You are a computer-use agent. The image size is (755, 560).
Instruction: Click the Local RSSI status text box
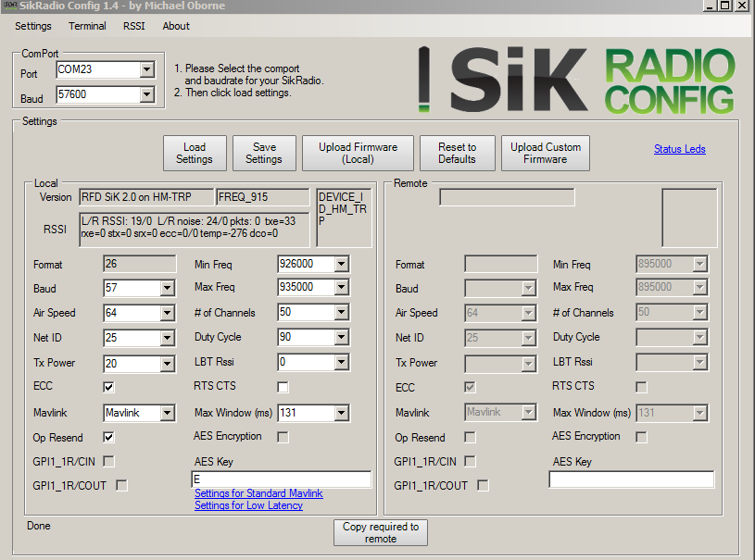195,230
